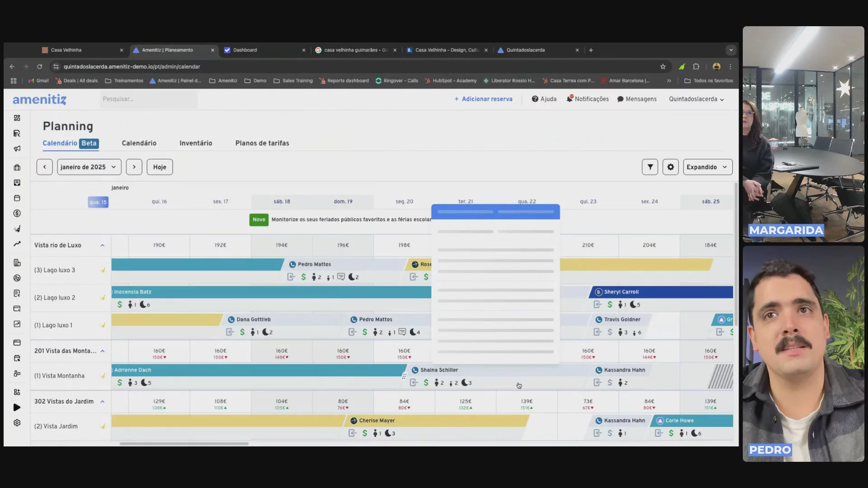The width and height of the screenshot is (868, 488).
Task: Reload the page in the browser
Action: coord(40,66)
